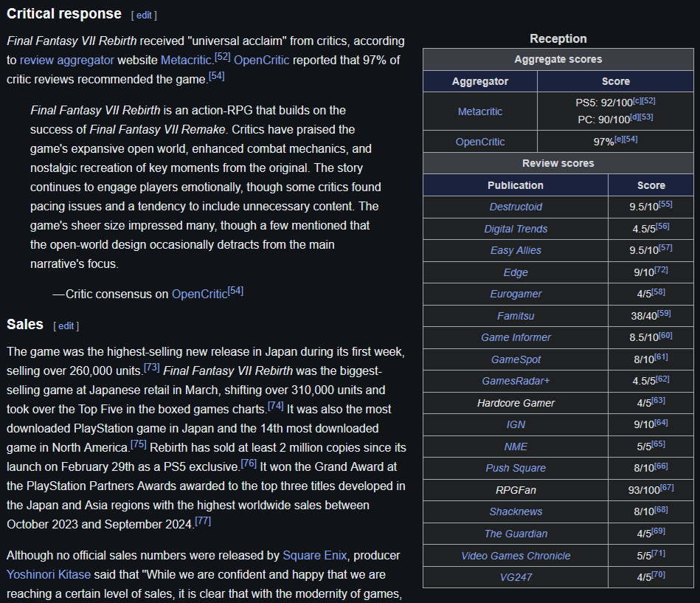Open the Easy Allies publication link
The width and height of the screenshot is (700, 603).
(516, 251)
